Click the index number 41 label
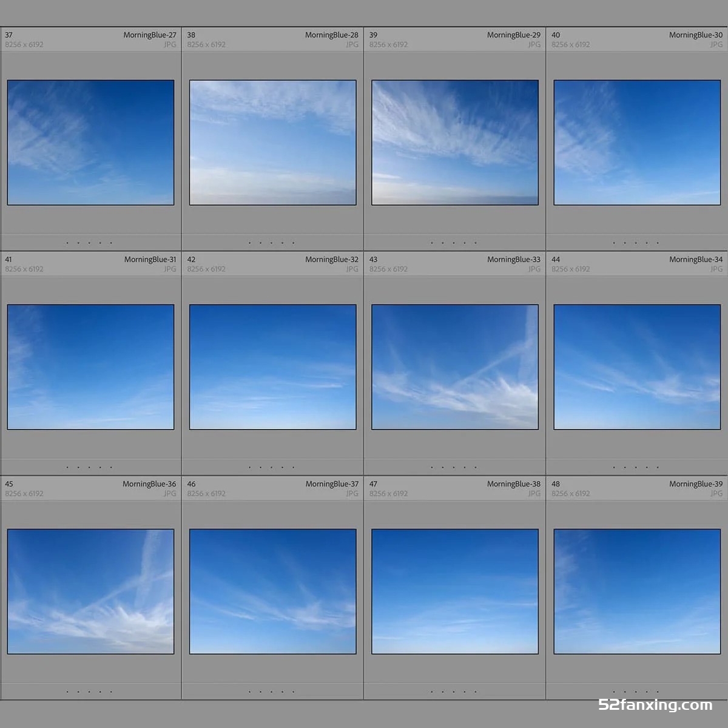The height and width of the screenshot is (728, 728). pyautogui.click(x=8, y=260)
